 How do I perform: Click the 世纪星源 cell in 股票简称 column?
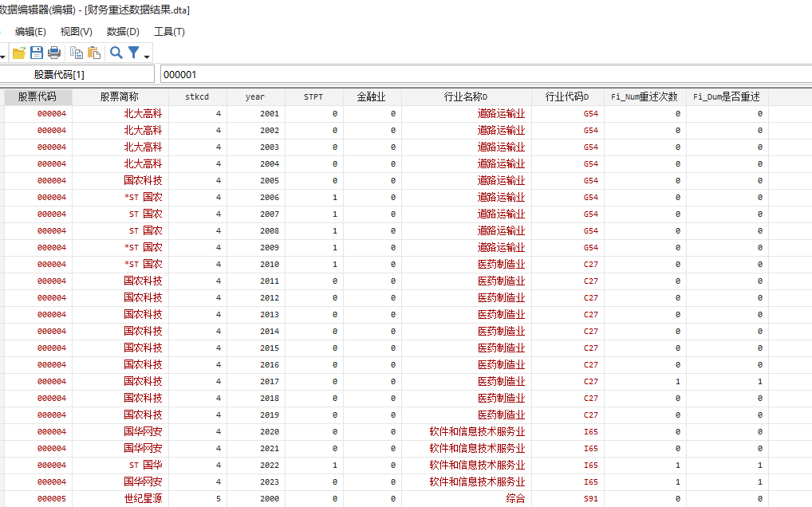[x=143, y=499]
